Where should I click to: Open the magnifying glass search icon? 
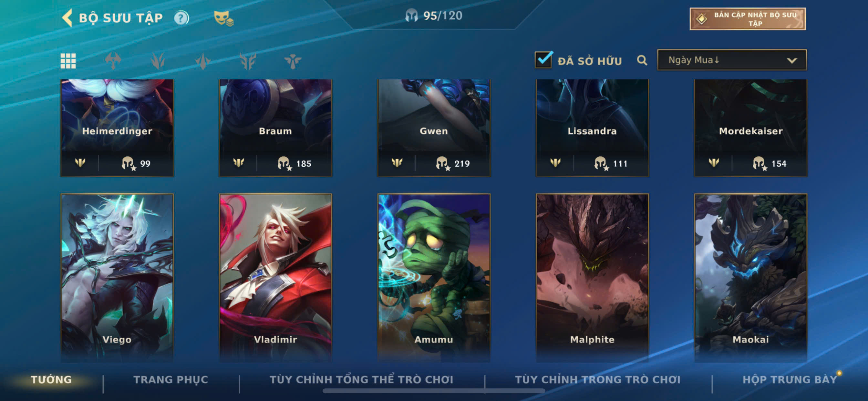pos(642,60)
